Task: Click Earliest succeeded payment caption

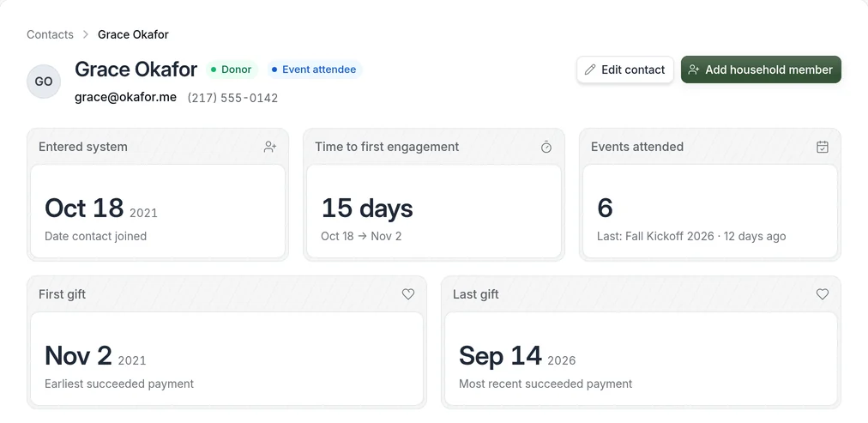Action: click(119, 384)
